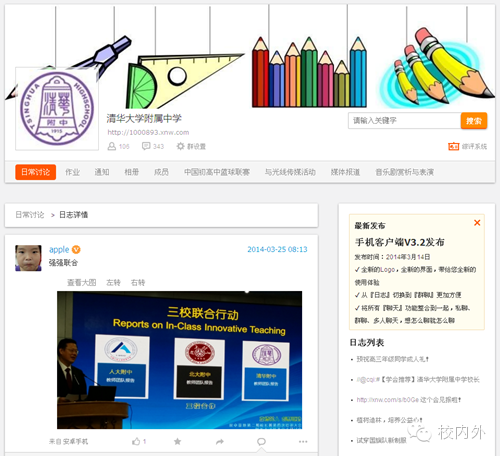Open the 音乐剧赏析与表演 tab
The width and height of the screenshot is (500, 456).
pos(405,172)
